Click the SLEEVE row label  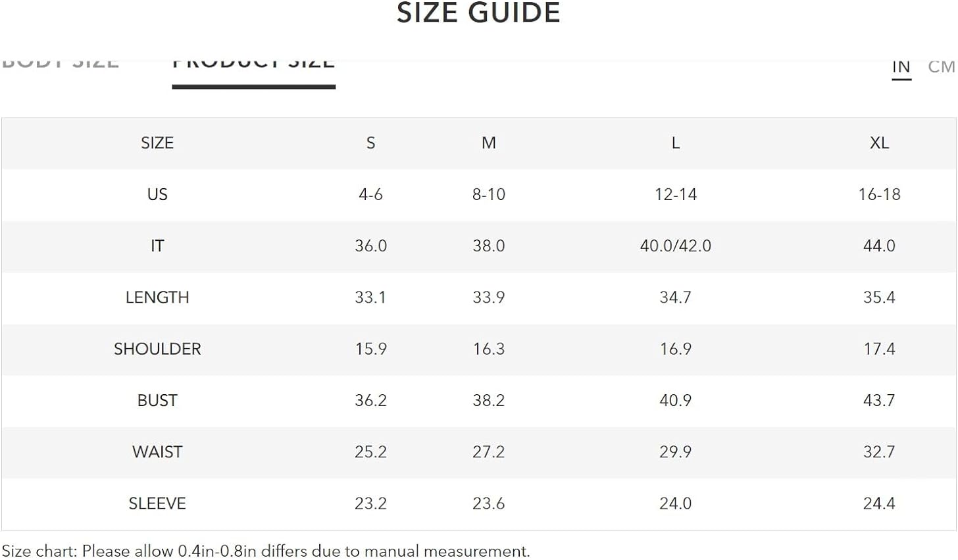tap(157, 503)
